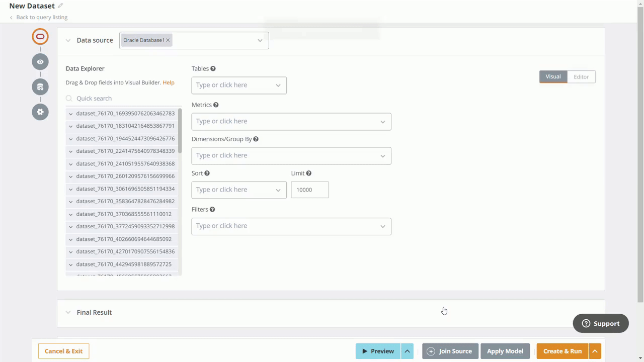Click the Limit help icon
The width and height of the screenshot is (644, 362).
pyautogui.click(x=308, y=173)
